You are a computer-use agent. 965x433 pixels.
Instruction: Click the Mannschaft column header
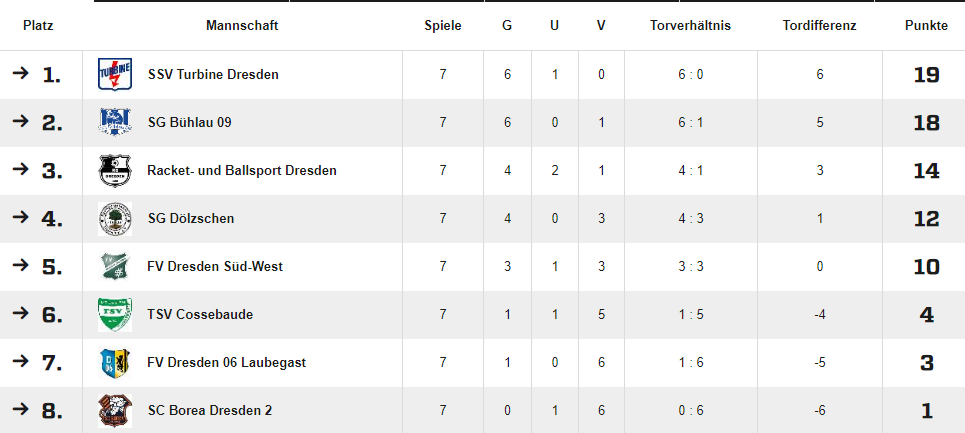coord(242,26)
